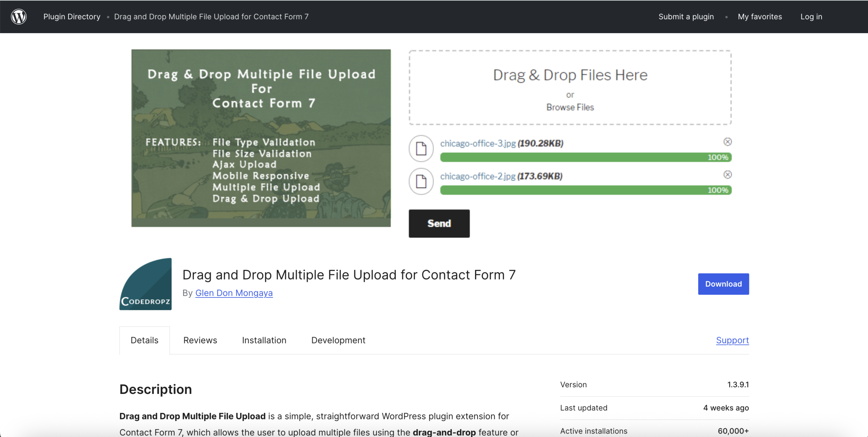The width and height of the screenshot is (868, 437).
Task: Click the Codedropz plugin icon
Action: pyautogui.click(x=145, y=284)
